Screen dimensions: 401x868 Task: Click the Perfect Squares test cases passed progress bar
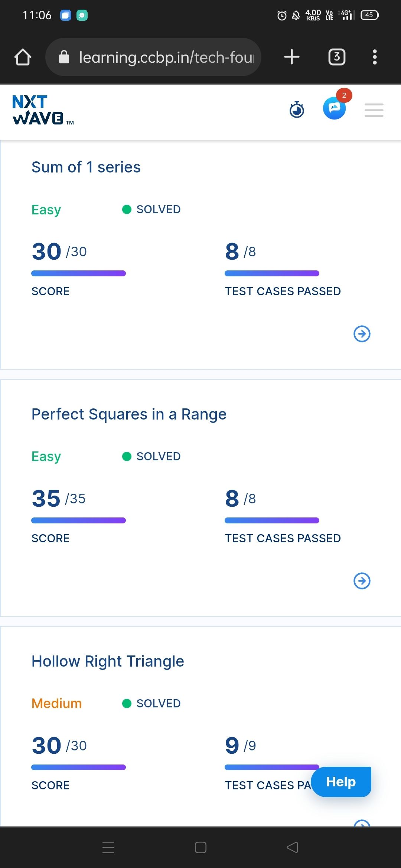[272, 520]
